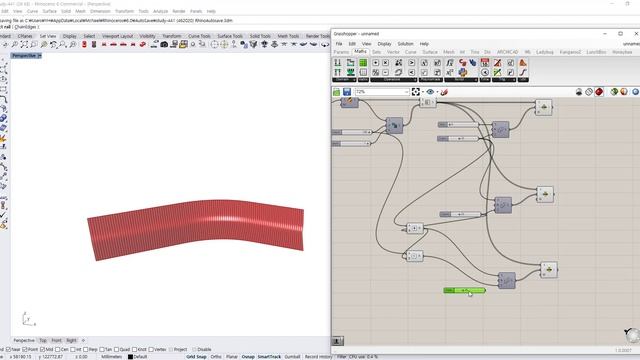Switch to the Grasshopper Kangaroo2 tab

[570, 52]
